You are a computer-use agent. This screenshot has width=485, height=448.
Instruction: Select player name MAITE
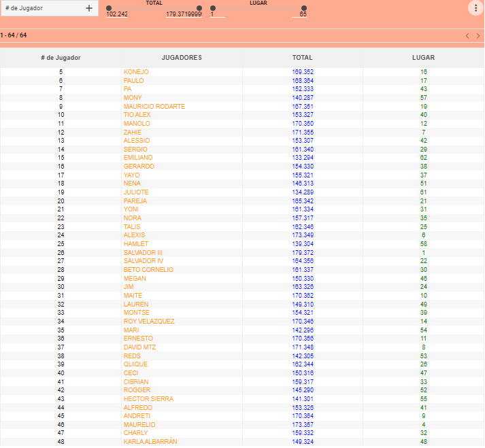(x=133, y=296)
